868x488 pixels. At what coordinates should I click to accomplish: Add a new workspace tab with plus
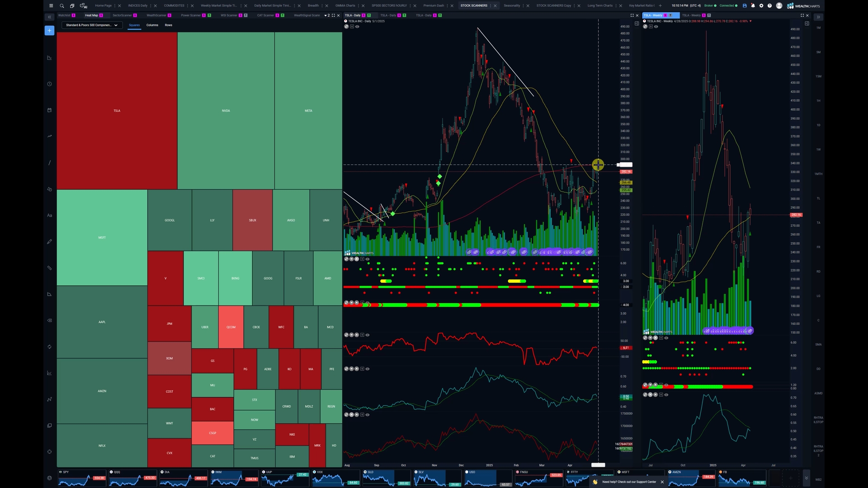tap(660, 6)
